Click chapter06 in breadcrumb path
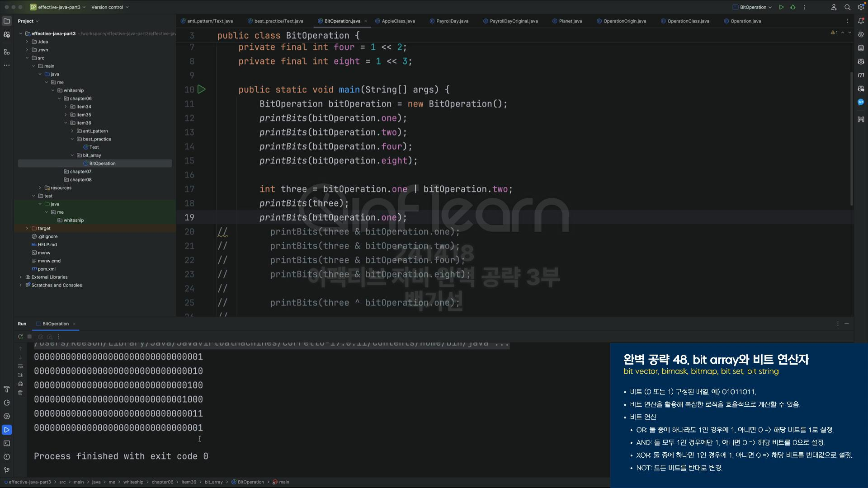This screenshot has width=868, height=488. click(x=162, y=482)
